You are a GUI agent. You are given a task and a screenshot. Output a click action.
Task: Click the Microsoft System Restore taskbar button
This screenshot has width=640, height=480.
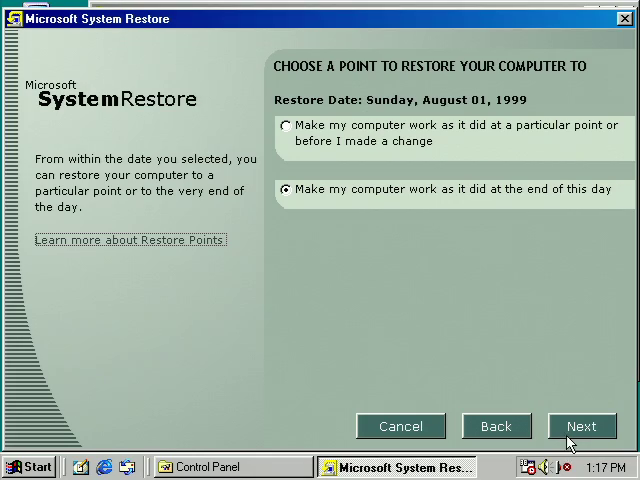pos(397,467)
